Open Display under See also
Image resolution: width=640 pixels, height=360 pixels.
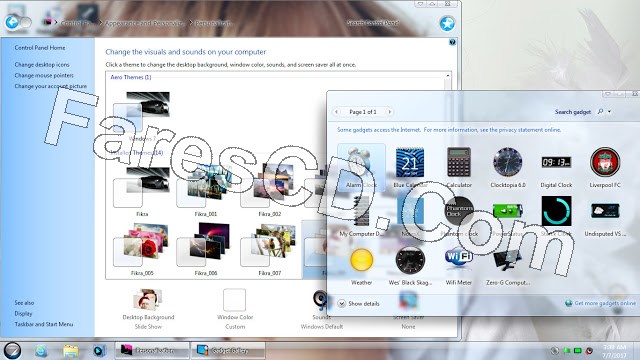point(23,313)
